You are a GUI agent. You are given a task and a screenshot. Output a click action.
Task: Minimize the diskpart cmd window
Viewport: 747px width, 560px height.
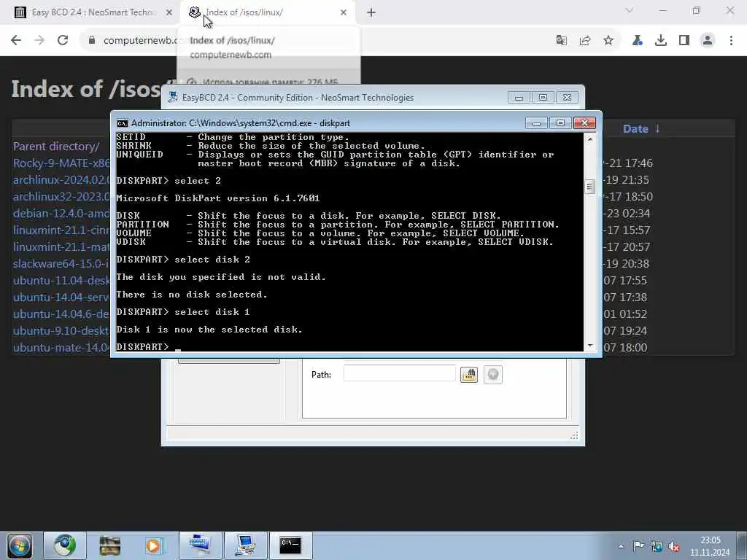pos(536,123)
